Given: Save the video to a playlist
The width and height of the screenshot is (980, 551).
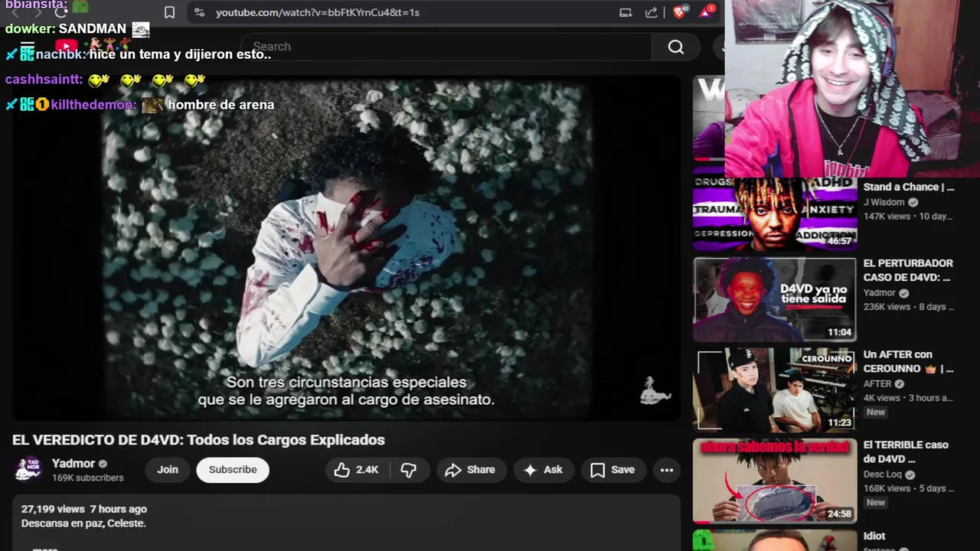Looking at the screenshot, I should tap(612, 470).
